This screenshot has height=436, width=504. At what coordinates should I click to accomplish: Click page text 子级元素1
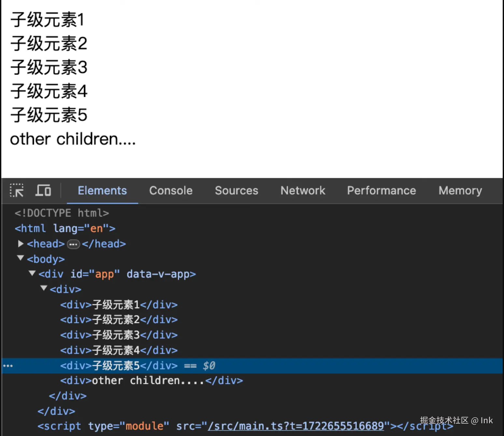click(47, 20)
